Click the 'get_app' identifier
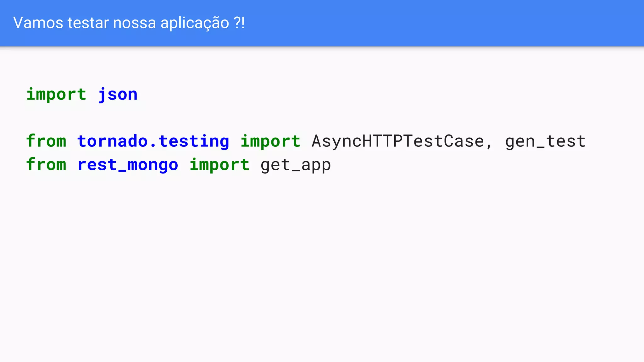 pyautogui.click(x=296, y=165)
